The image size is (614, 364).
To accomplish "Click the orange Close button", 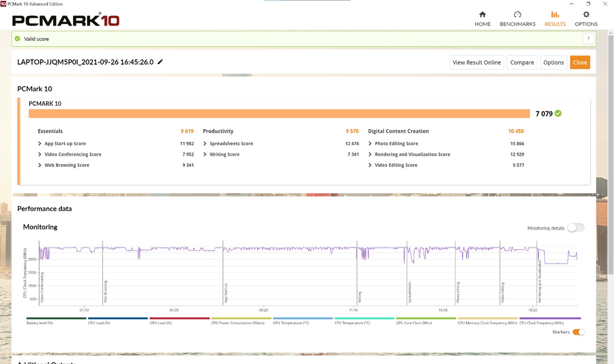I will [580, 62].
